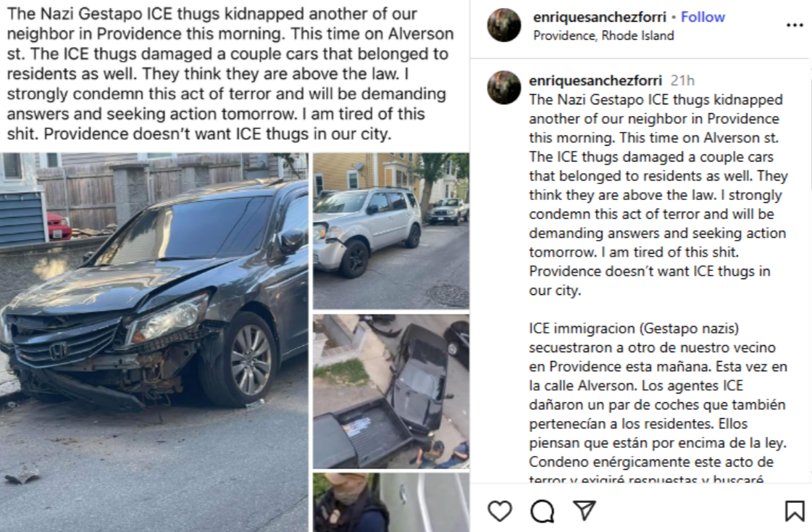Open username link in caption

595,80
